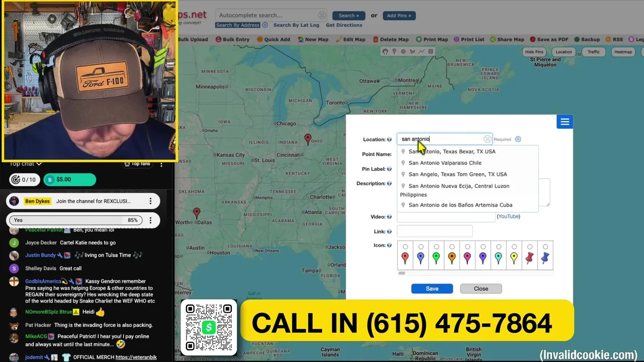Click the help icon beside Pin Label

[389, 169]
